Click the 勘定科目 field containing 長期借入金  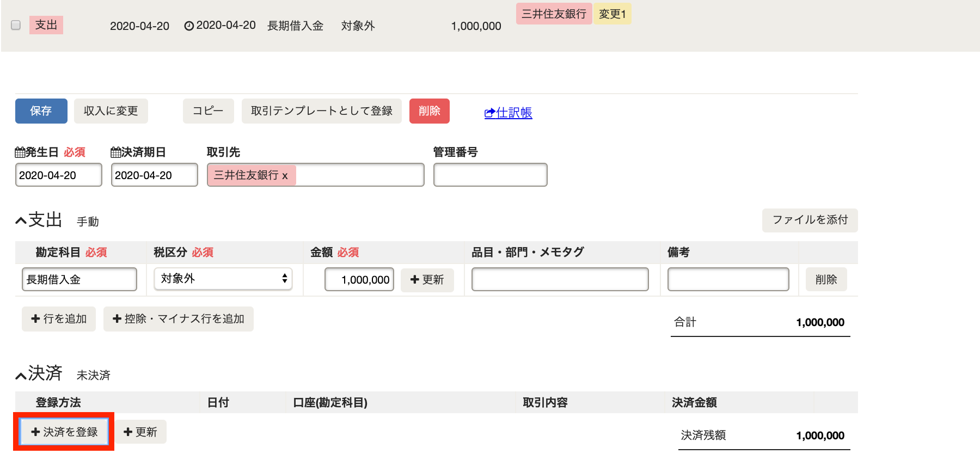tap(79, 280)
